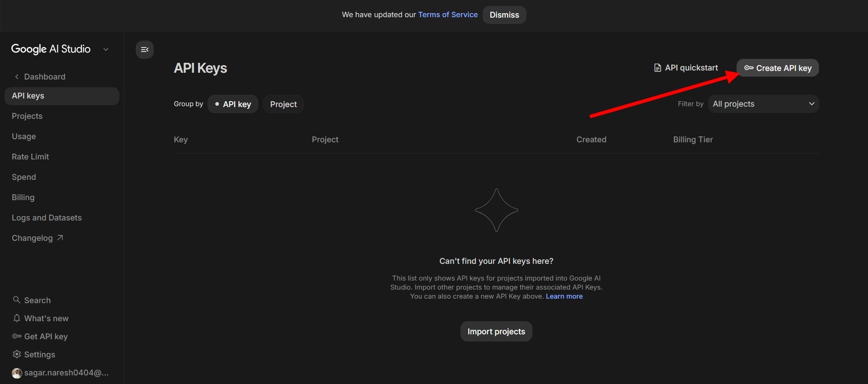Click the Key column header

pyautogui.click(x=181, y=140)
